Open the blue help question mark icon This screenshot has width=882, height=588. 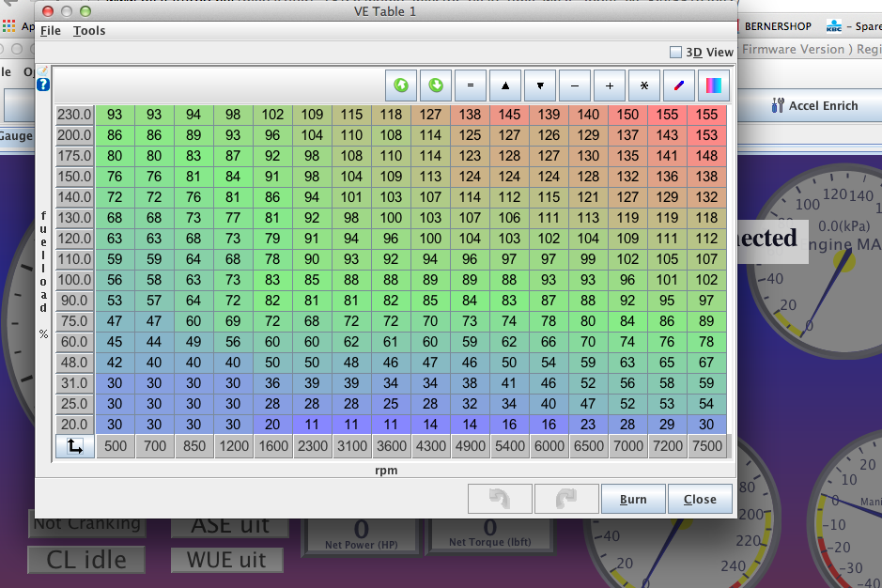click(42, 85)
